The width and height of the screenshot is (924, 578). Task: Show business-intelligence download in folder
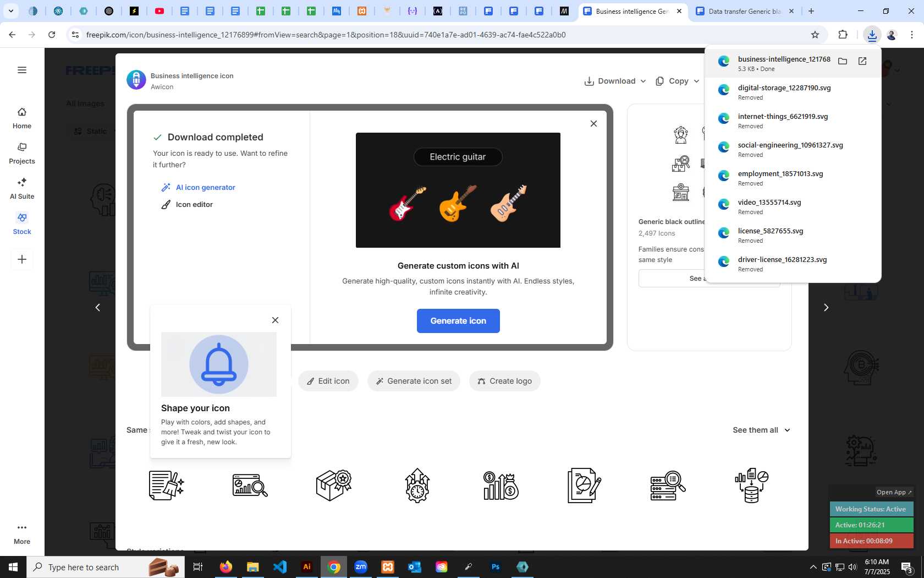click(x=843, y=61)
